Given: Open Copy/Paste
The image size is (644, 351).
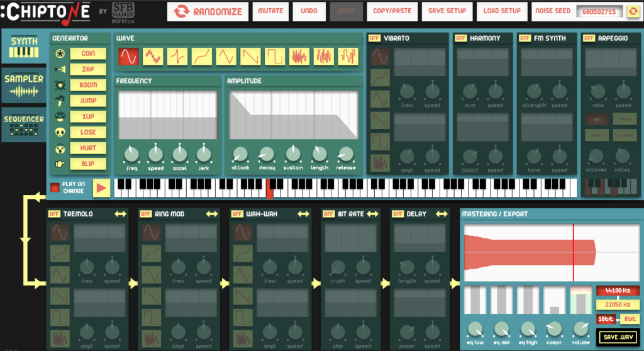Looking at the screenshot, I should (392, 11).
